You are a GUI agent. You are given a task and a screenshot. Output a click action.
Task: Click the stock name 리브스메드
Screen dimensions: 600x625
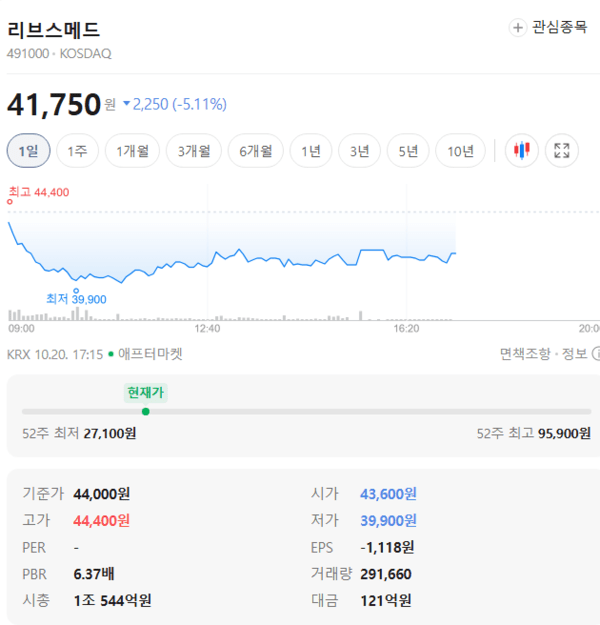pyautogui.click(x=53, y=30)
